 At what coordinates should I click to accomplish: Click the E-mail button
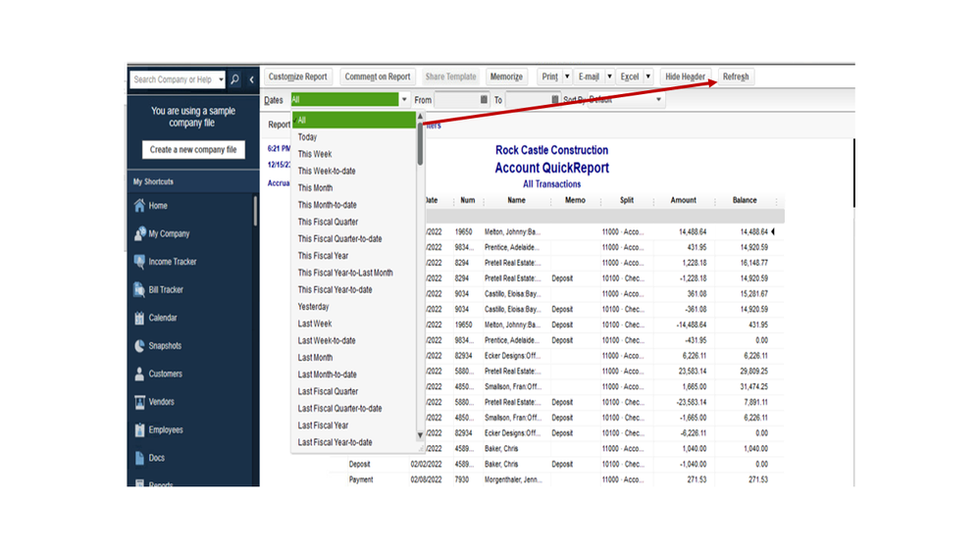pyautogui.click(x=589, y=76)
